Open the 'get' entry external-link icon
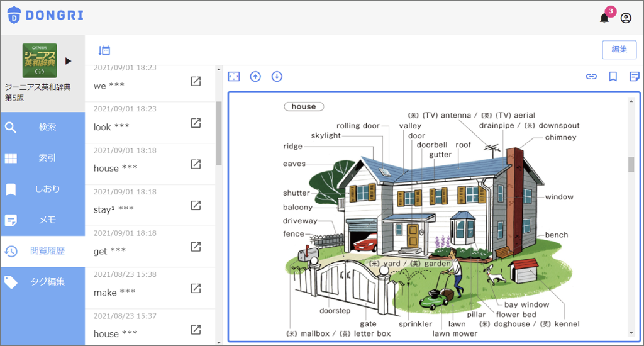Image resolution: width=644 pixels, height=346 pixels. [196, 247]
